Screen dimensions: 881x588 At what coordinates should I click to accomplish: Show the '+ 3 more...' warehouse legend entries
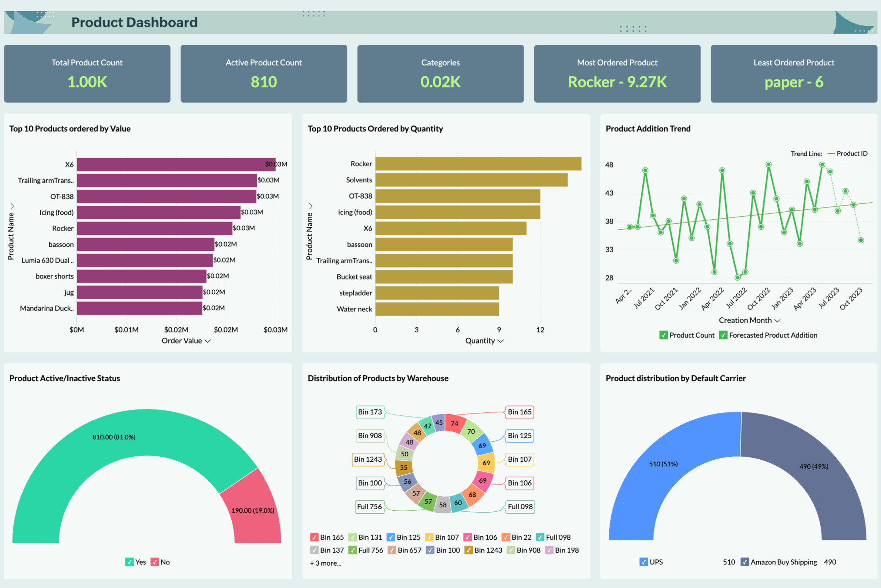[325, 563]
